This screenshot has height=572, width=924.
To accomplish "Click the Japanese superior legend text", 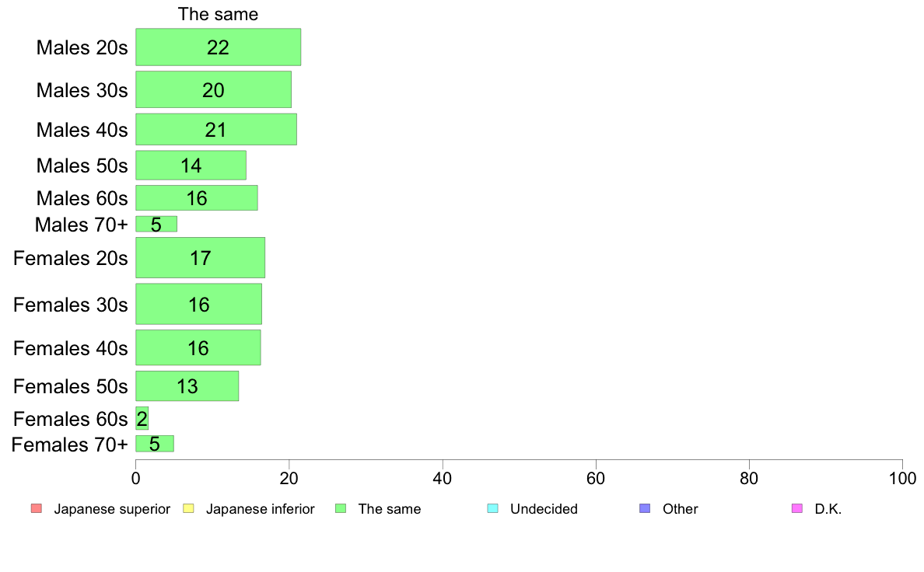I will click(112, 509).
